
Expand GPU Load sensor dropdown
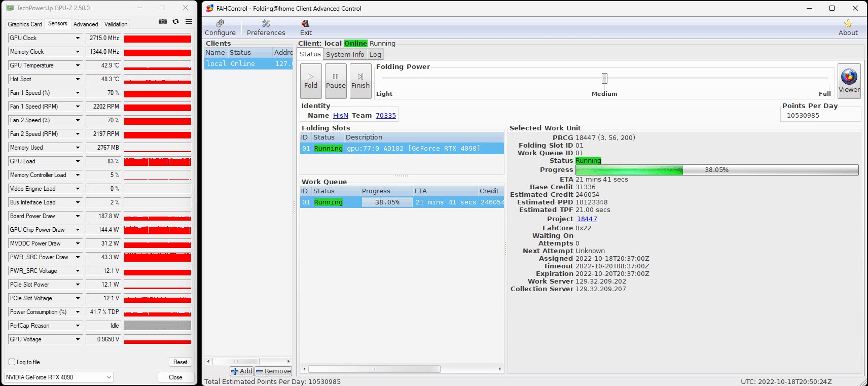[x=78, y=161]
